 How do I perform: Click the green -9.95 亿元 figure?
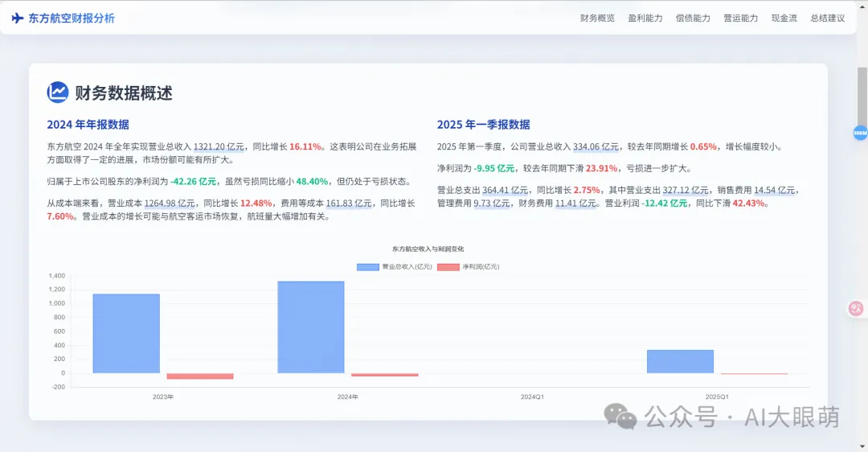coord(493,168)
